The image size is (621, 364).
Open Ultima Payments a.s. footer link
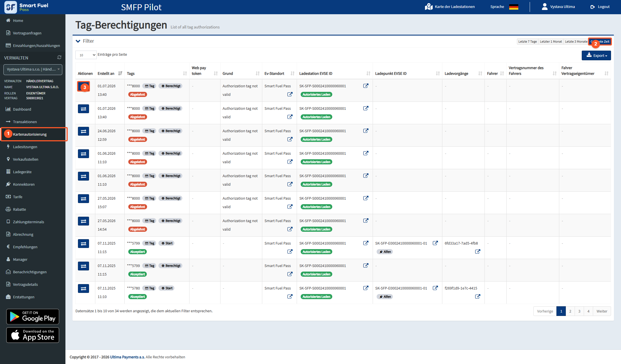click(127, 357)
